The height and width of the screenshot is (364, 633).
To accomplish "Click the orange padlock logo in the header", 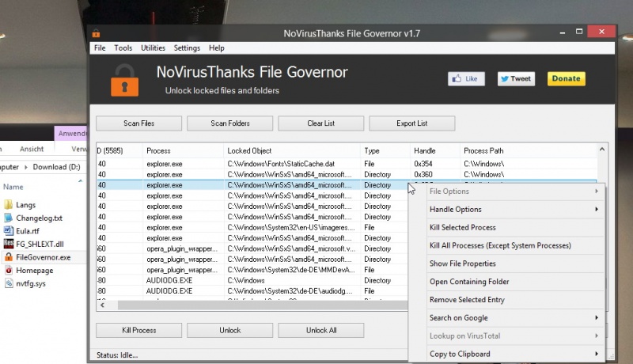I will pyautogui.click(x=124, y=80).
